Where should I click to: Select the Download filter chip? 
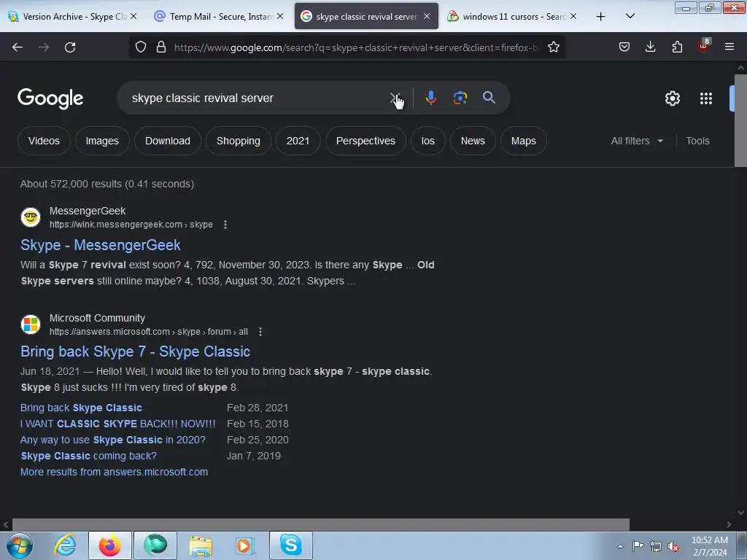168,141
